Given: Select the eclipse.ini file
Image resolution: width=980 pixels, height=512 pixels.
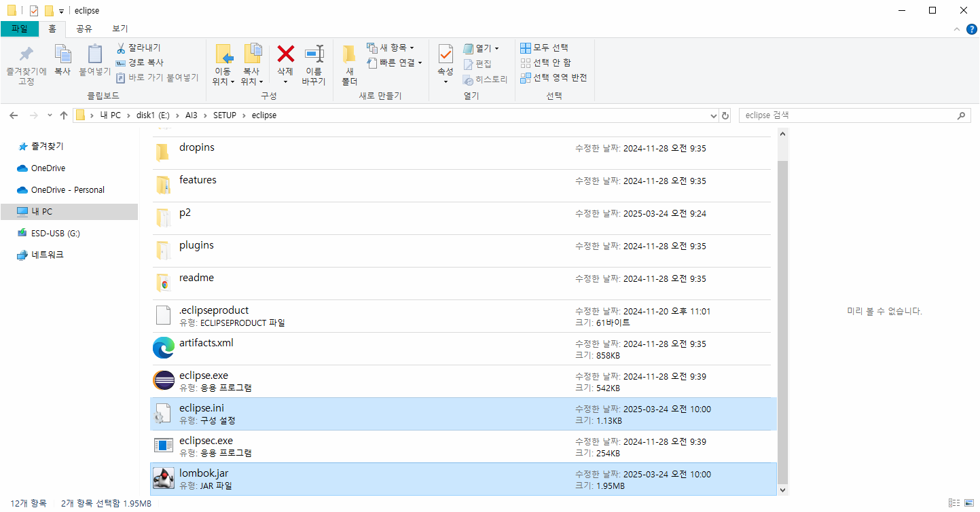Looking at the screenshot, I should coord(463,414).
